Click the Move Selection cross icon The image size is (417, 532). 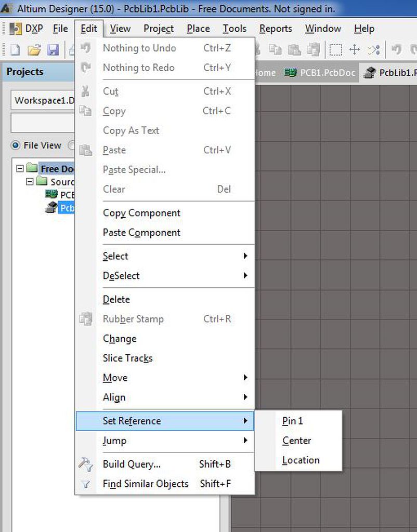point(355,50)
